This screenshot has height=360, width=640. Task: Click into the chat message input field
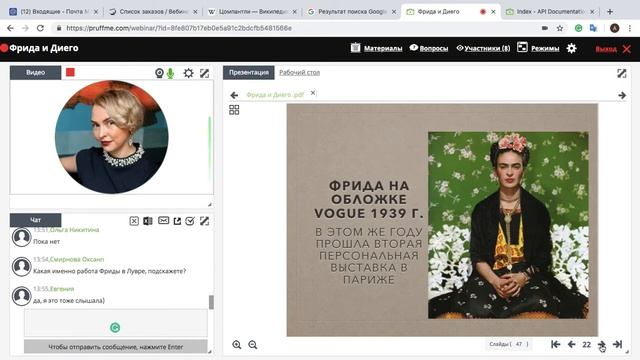click(x=116, y=323)
